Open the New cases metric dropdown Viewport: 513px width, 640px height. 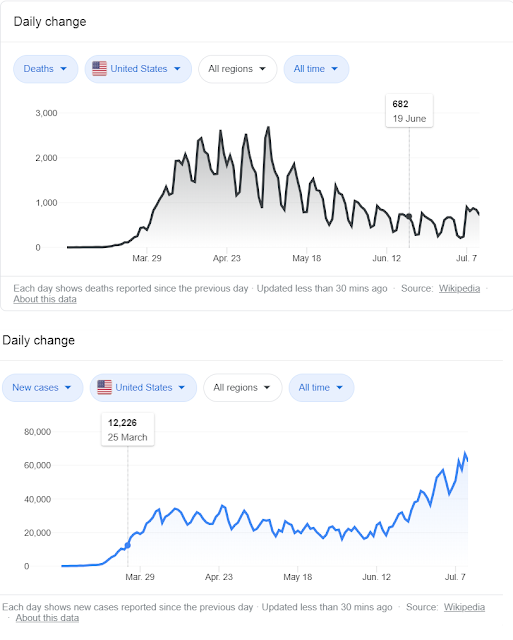point(42,387)
